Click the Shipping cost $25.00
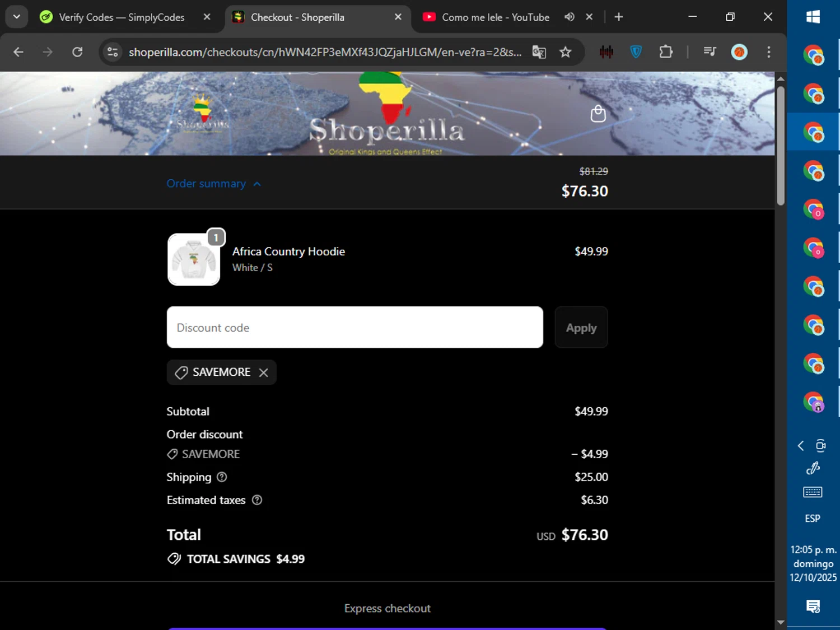840x630 pixels. coord(591,477)
